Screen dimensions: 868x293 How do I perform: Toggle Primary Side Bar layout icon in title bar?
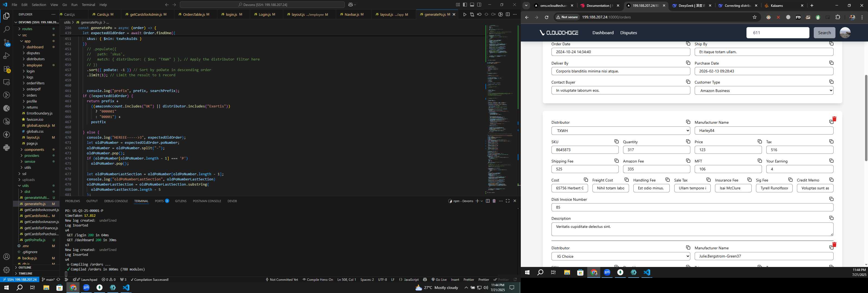(x=465, y=5)
